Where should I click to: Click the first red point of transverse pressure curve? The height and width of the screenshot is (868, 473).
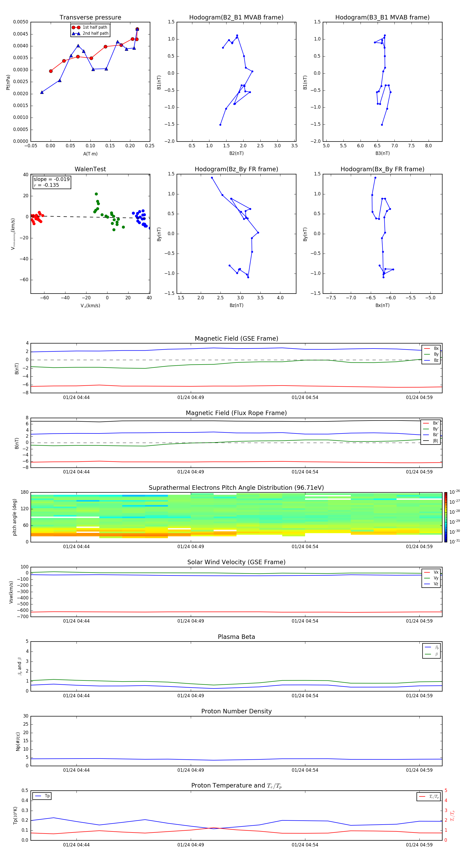point(51,71)
